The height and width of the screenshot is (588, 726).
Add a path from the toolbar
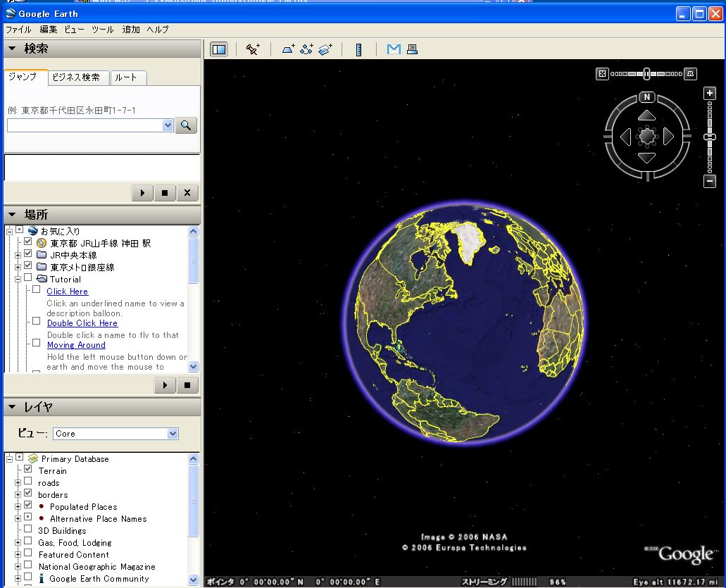tap(306, 49)
